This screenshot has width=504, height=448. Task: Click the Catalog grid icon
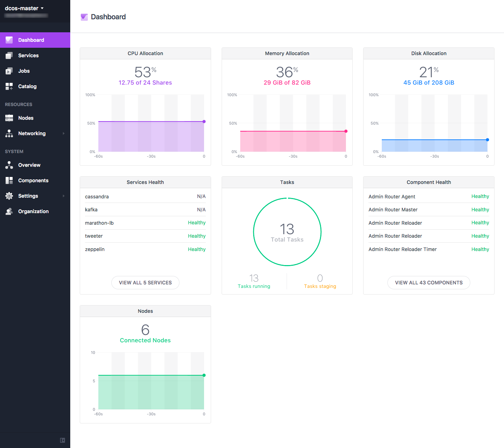click(x=9, y=86)
